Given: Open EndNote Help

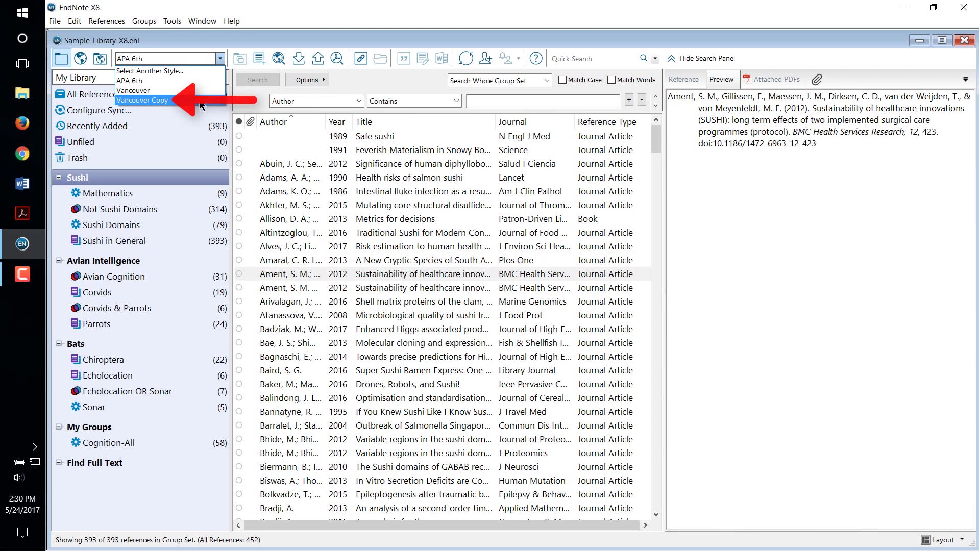Looking at the screenshot, I should click(535, 58).
